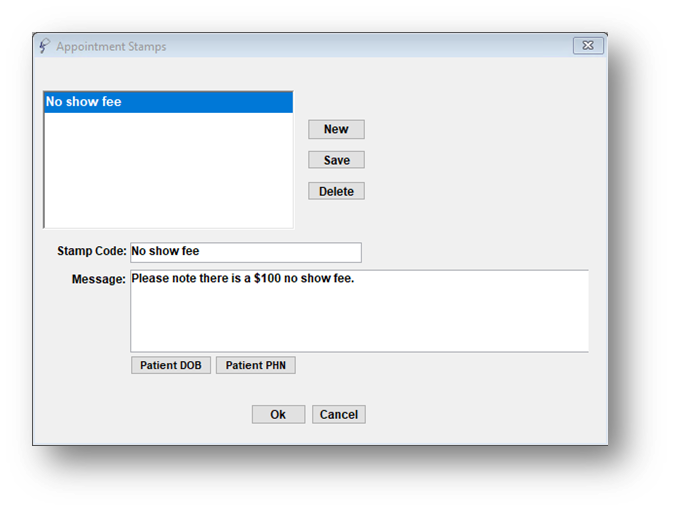
Task: Close the Appointment Stamps window
Action: tap(588, 45)
